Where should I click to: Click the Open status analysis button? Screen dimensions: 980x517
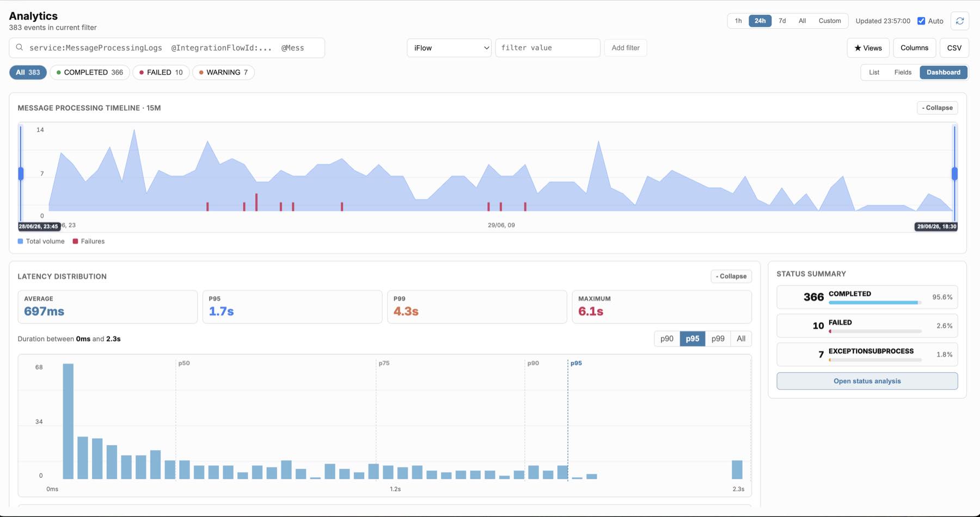tap(867, 381)
